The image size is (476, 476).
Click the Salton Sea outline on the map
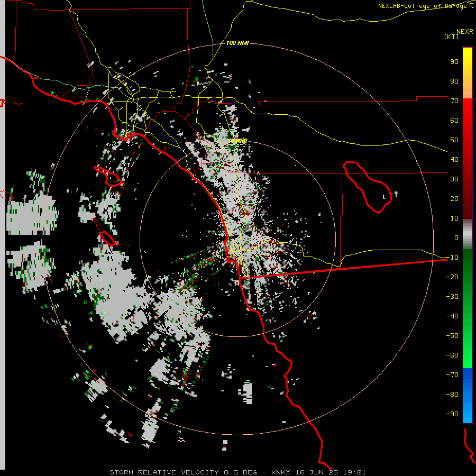367,187
